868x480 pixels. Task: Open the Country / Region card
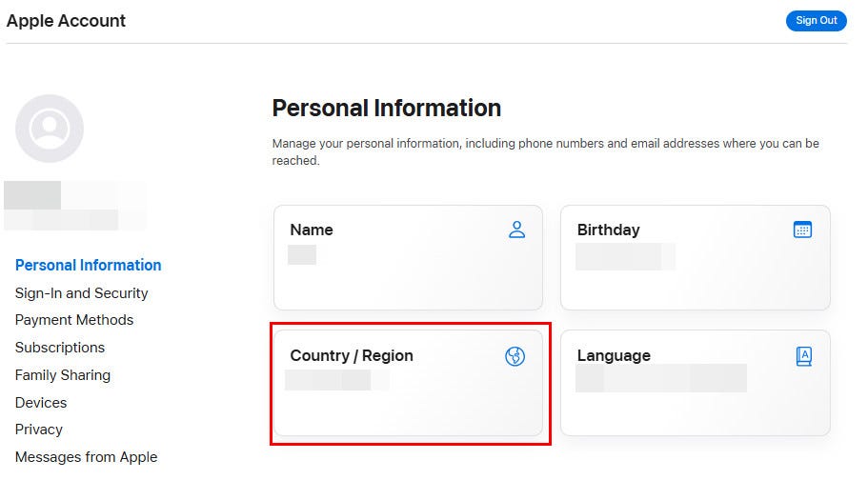coord(408,383)
